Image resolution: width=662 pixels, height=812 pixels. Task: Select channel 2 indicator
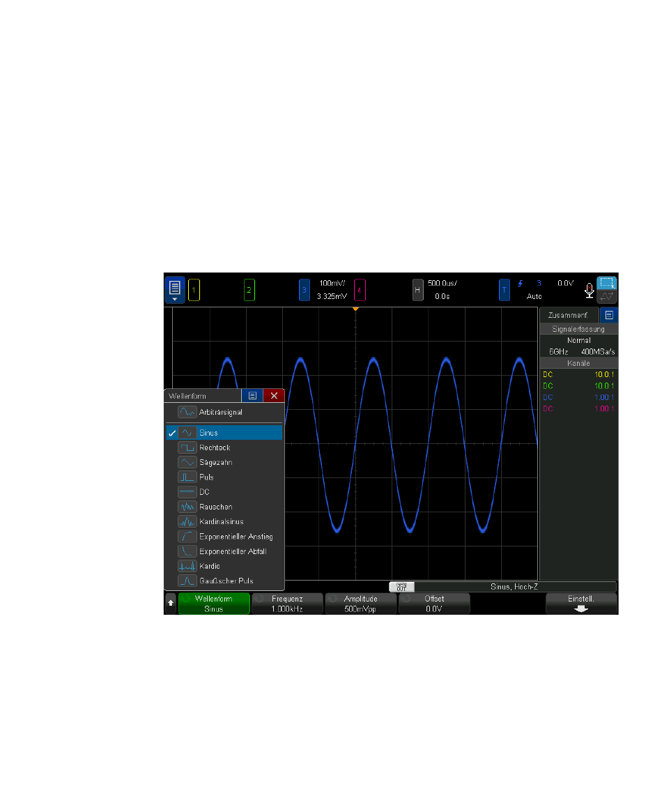point(249,290)
